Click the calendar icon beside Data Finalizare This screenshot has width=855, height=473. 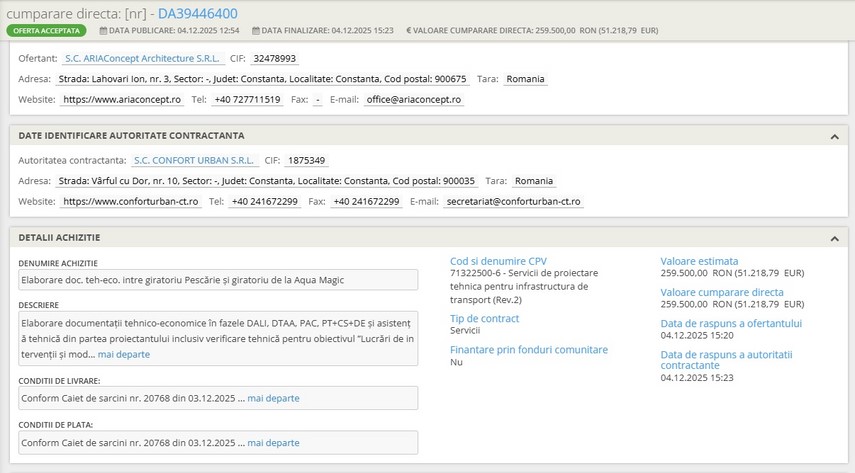(256, 31)
